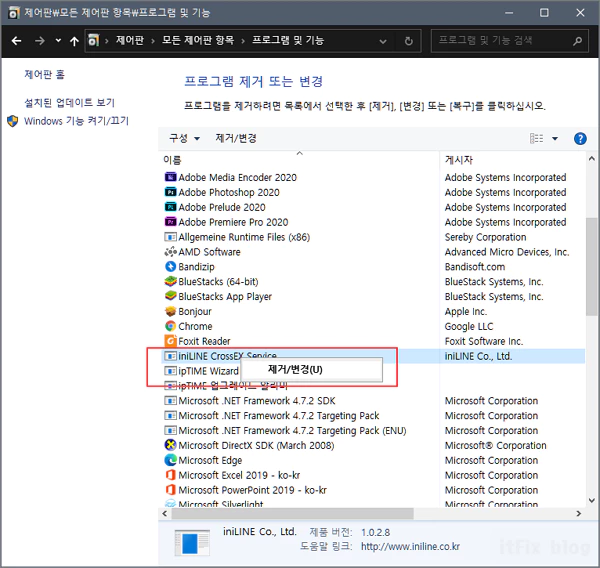Click the scroll down arrow
Screen dimensions: 600x568
pos(591,500)
